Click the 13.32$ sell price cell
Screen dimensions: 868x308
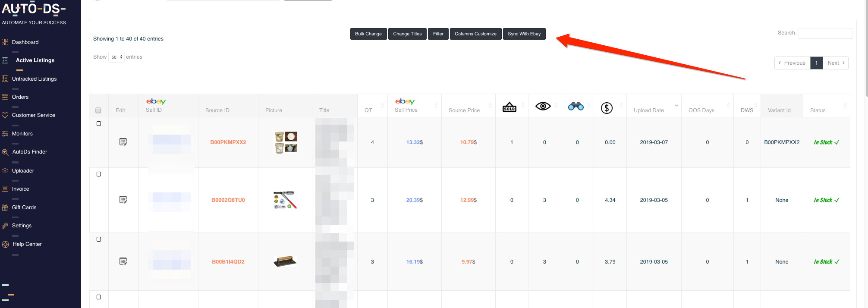coord(415,142)
